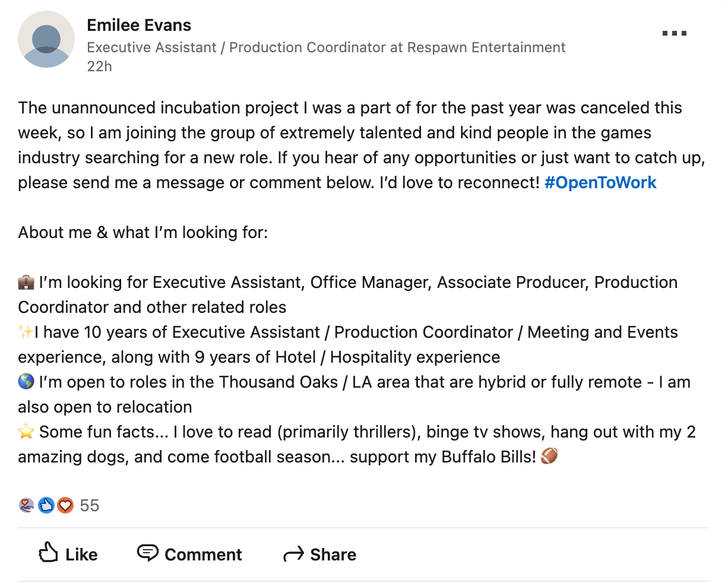Screen dimensions: 728x583
Task: Click the Like thumbs-up icon
Action: point(48,553)
